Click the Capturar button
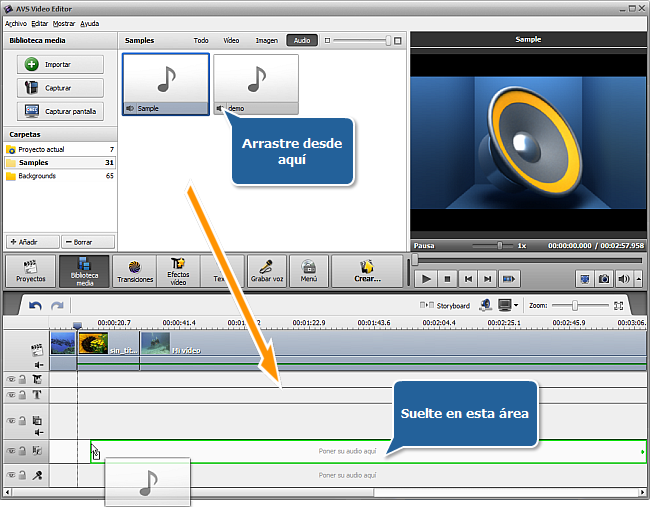Image resolution: width=650 pixels, height=507 pixels. click(60, 88)
